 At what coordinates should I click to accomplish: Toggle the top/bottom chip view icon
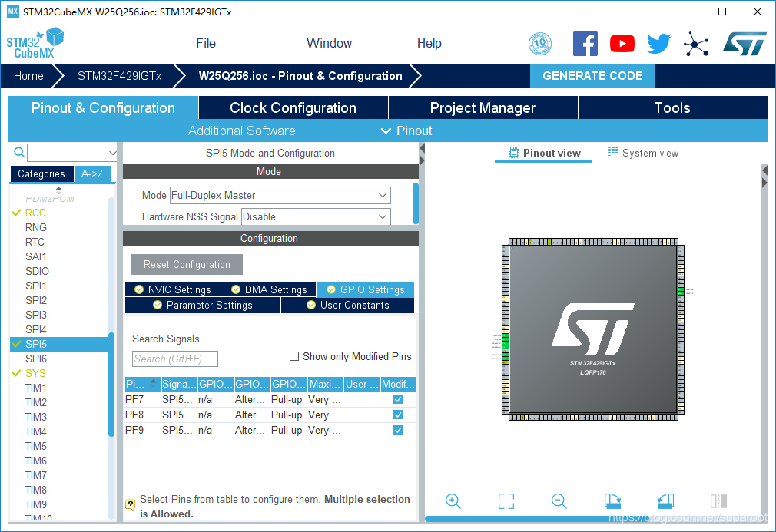(718, 501)
